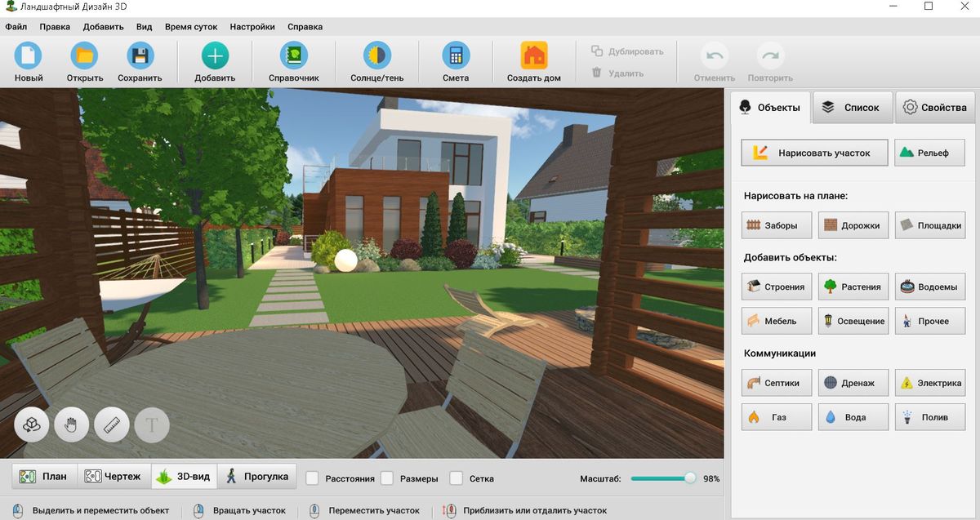This screenshot has height=520, width=980.
Task: Turn on the Сетка grid checkbox
Action: 457,478
